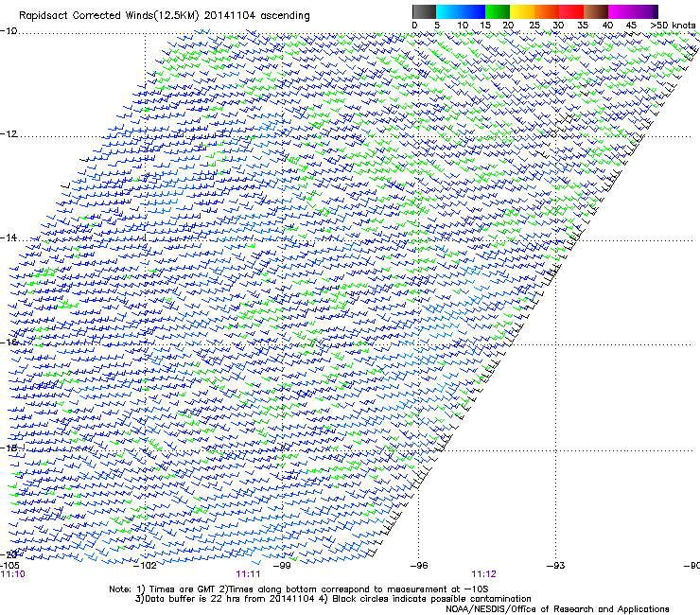Image resolution: width=700 pixels, height=615 pixels.
Task: Click the purple '11:11' time label
Action: pyautogui.click(x=248, y=574)
